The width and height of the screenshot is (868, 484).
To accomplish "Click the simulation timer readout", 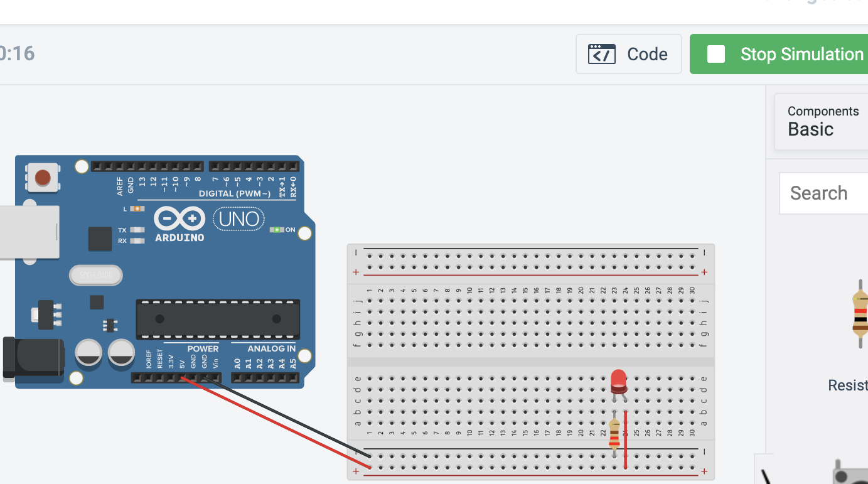I will (x=17, y=53).
